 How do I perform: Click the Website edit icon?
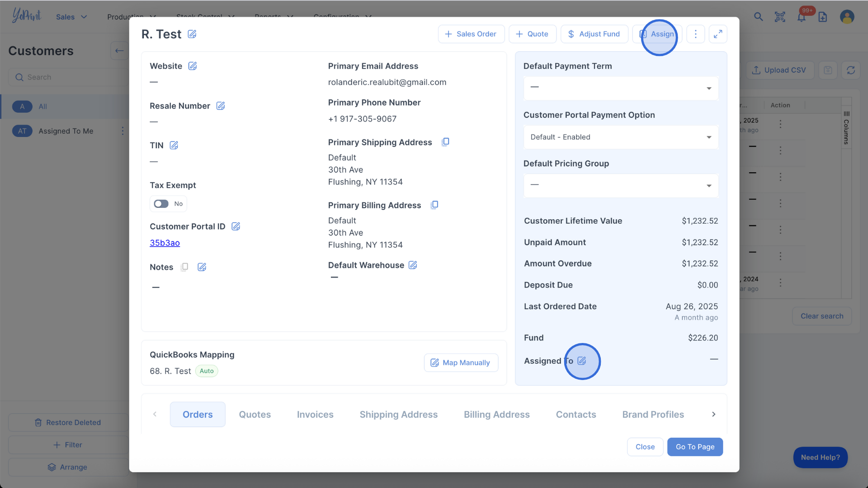[193, 66]
